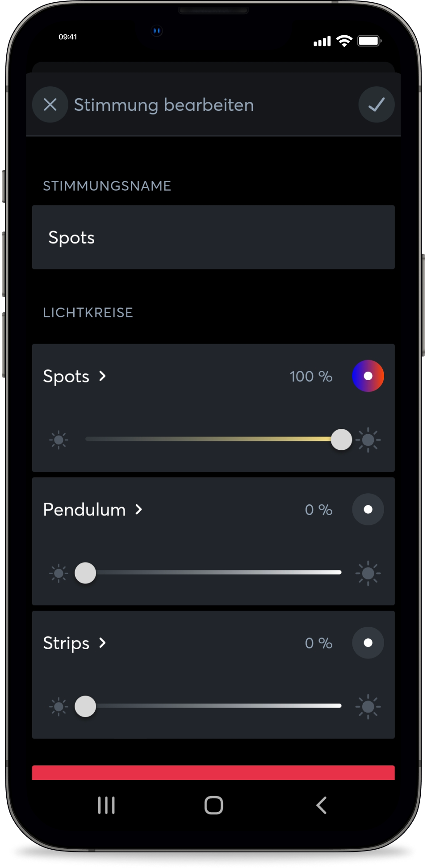Click the Spots brightness slider handle
Screen dimensions: 427x868
pos(341,440)
